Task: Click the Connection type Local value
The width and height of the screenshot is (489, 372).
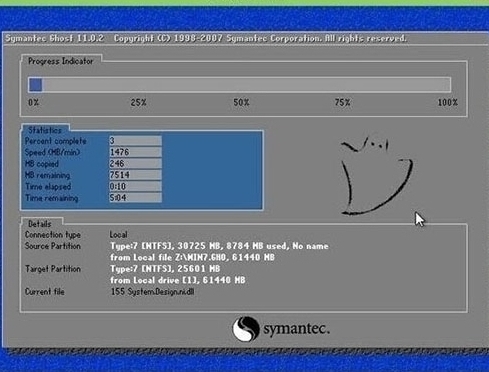Action: (x=118, y=235)
